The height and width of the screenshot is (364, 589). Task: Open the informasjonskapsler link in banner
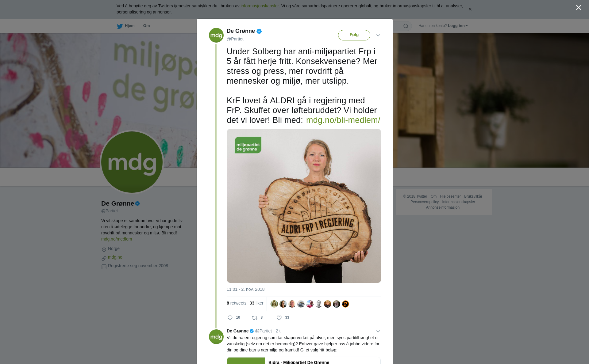point(260,6)
